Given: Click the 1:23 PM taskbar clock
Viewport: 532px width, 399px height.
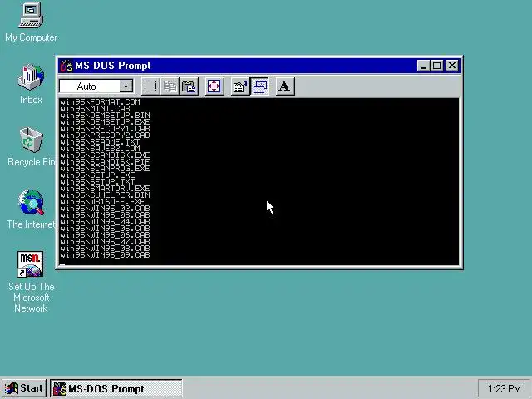Looking at the screenshot, I should 505,388.
